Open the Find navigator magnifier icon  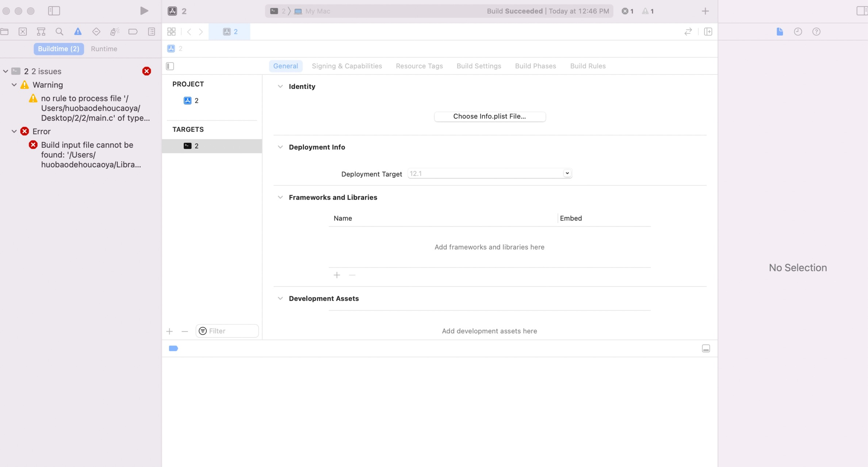click(60, 32)
